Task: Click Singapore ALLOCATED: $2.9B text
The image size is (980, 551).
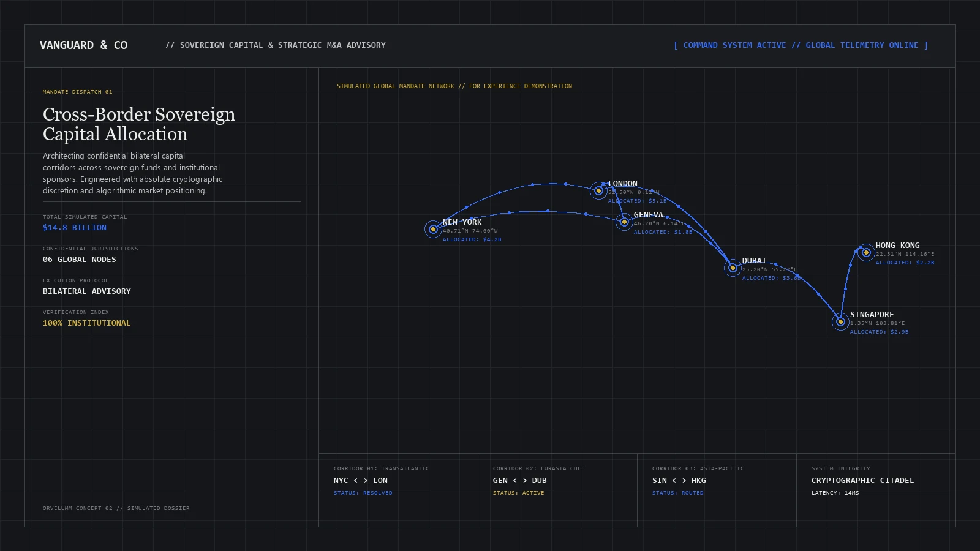Action: pos(880,332)
